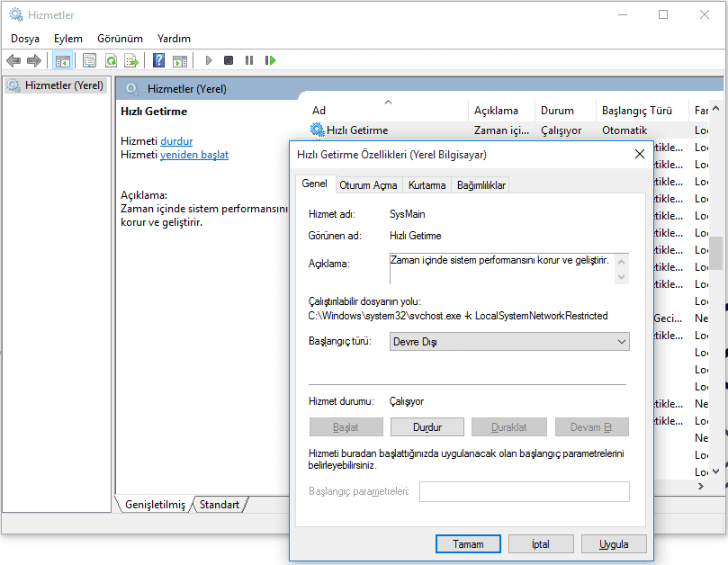Click the SysMain service name value
The image size is (728, 565).
click(407, 214)
